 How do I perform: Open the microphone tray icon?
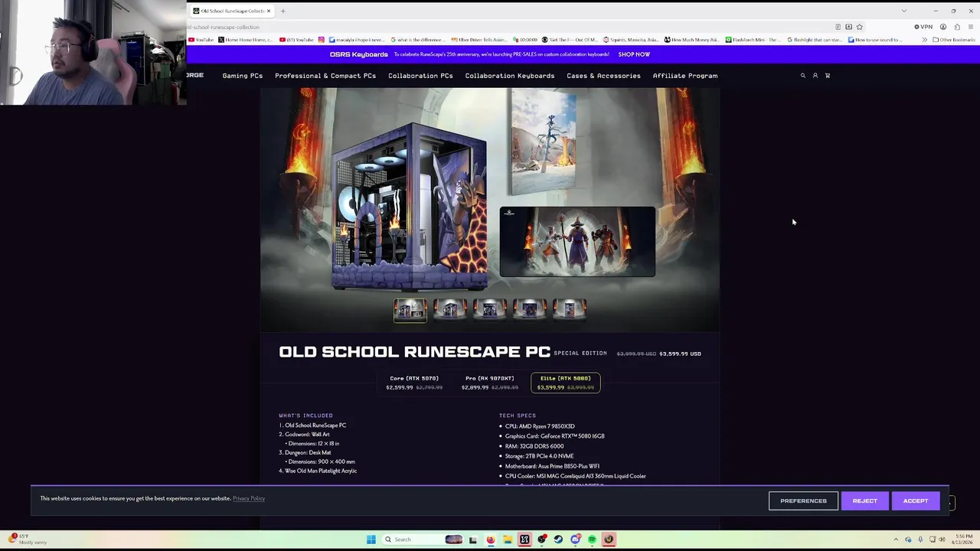click(x=920, y=540)
